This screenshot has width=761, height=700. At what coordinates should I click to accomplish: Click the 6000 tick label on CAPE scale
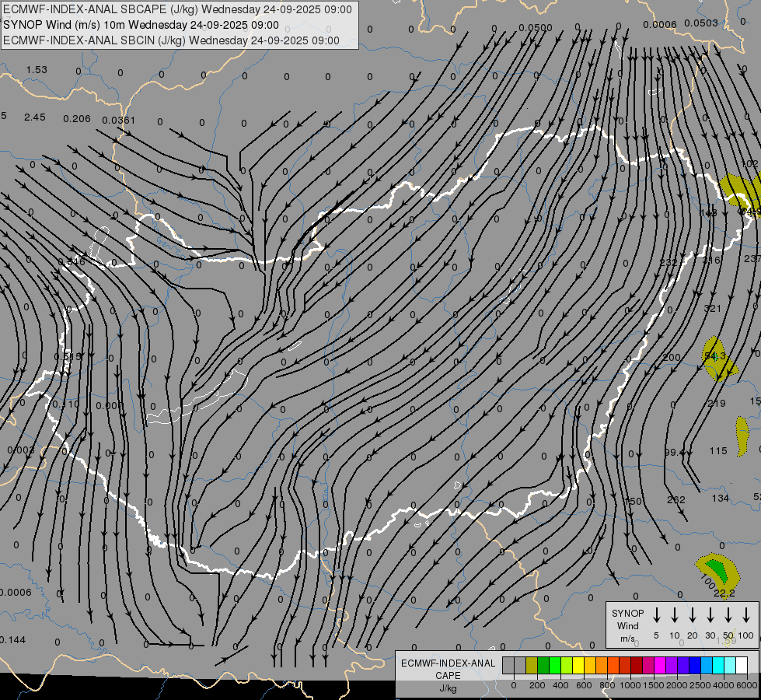coord(748,685)
